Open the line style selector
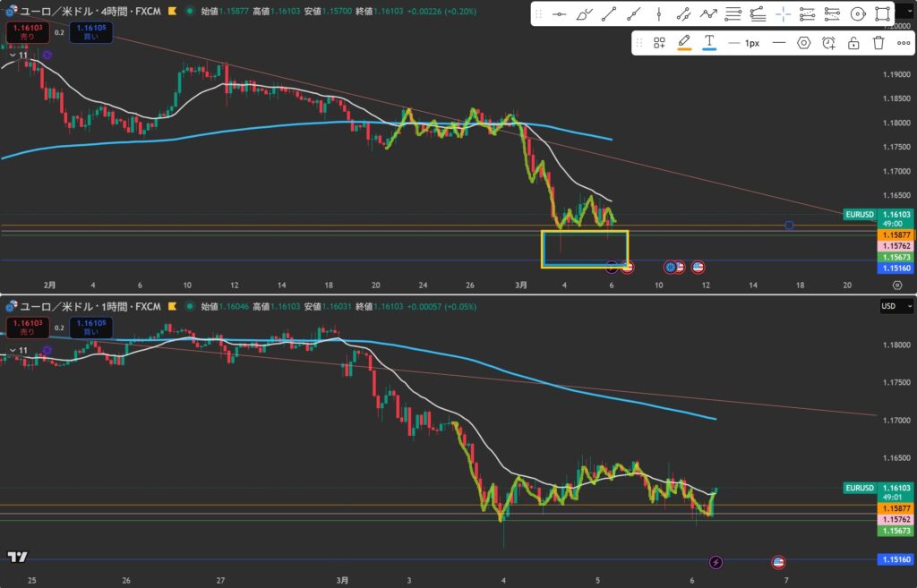Viewport: 917px width, 588px height. coord(778,43)
